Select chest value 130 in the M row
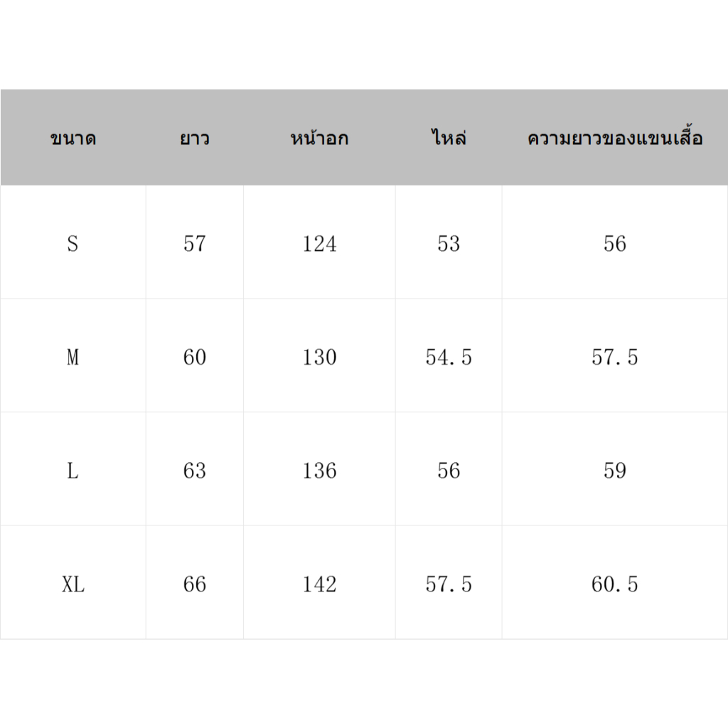The height and width of the screenshot is (728, 728). [319, 357]
